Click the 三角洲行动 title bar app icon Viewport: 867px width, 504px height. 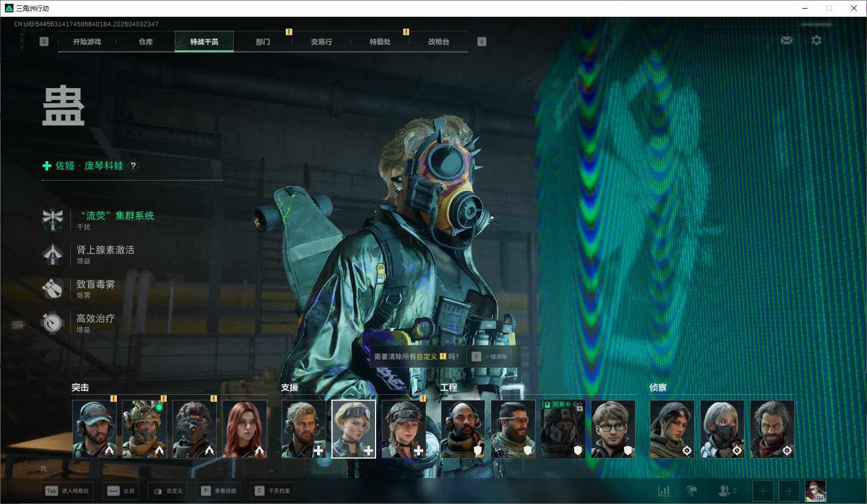(9, 8)
